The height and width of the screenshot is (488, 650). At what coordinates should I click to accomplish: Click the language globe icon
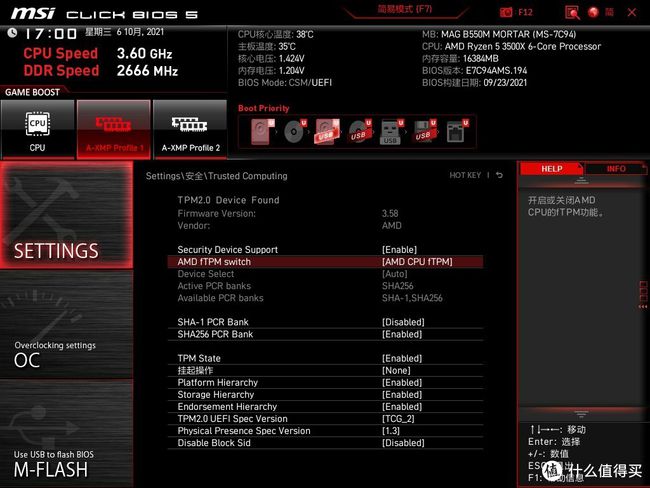[593, 12]
